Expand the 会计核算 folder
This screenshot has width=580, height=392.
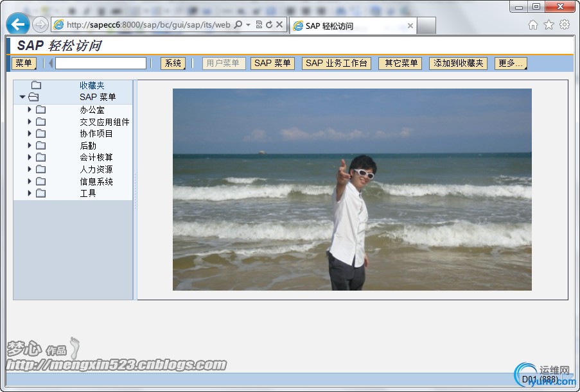[30, 157]
